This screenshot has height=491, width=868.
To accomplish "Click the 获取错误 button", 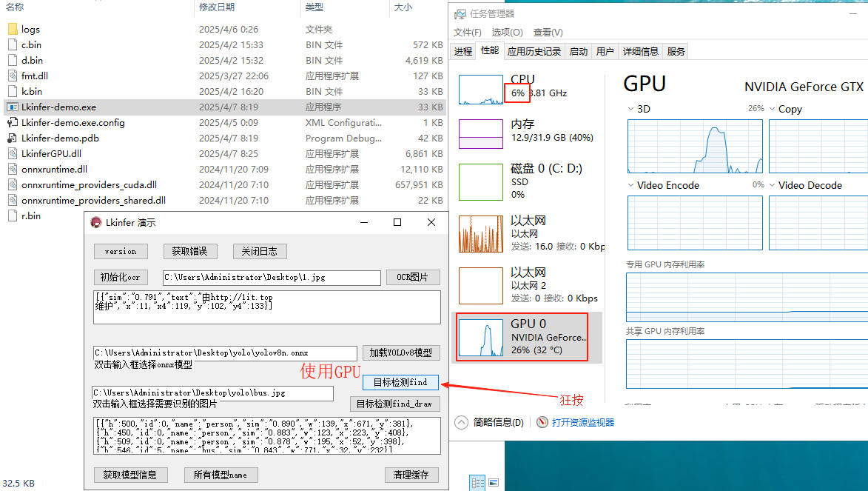I will [190, 251].
